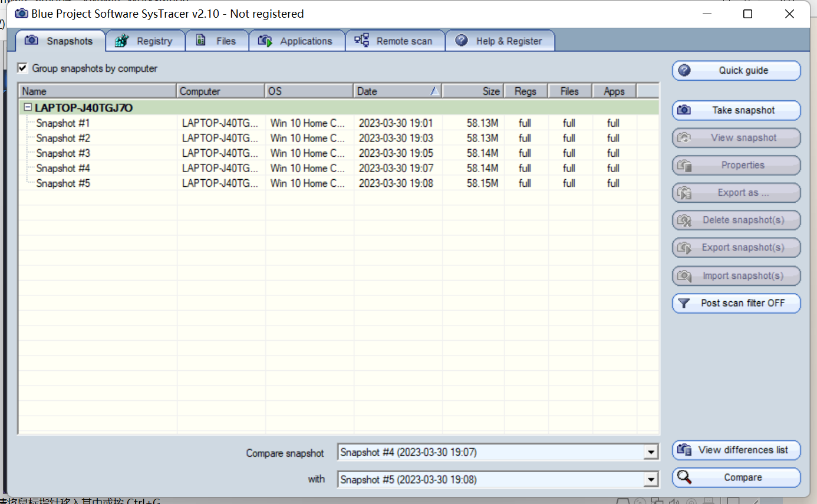Open the 'with' snapshot dropdown
Image resolution: width=817 pixels, height=504 pixels.
(651, 480)
